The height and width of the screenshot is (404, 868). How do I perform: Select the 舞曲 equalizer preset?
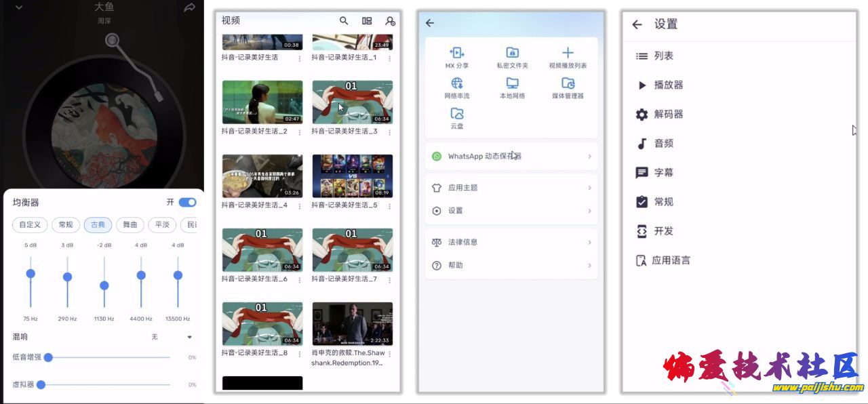tap(130, 225)
